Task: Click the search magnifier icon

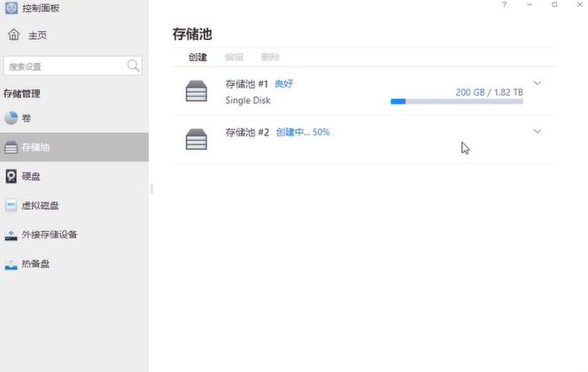Action: [x=134, y=66]
